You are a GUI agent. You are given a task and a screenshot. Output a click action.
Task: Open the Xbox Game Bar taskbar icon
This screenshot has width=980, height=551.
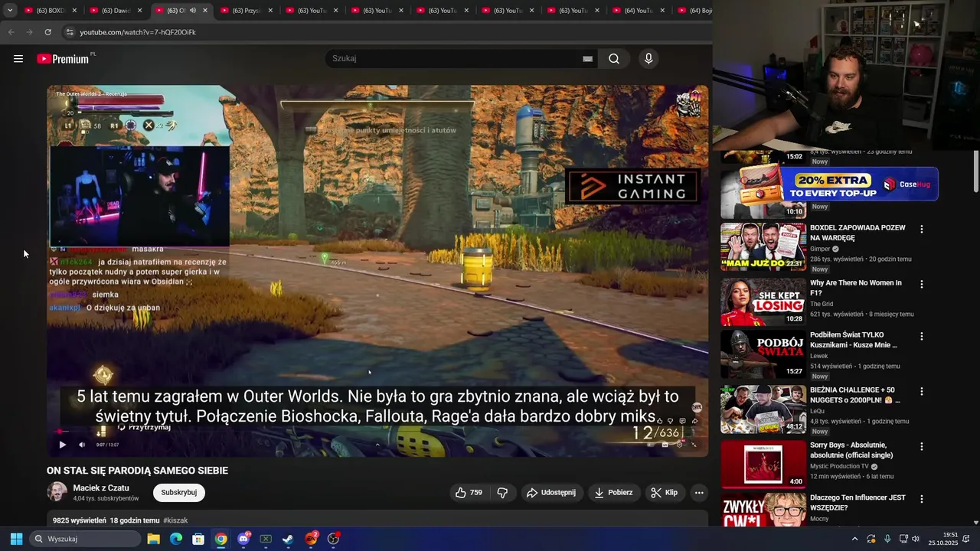[x=266, y=539]
